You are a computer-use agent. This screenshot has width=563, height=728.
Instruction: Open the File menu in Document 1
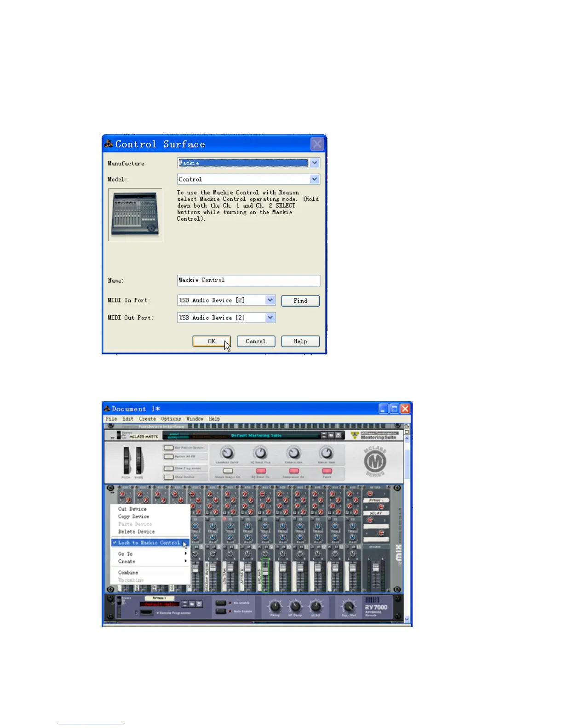tap(111, 419)
